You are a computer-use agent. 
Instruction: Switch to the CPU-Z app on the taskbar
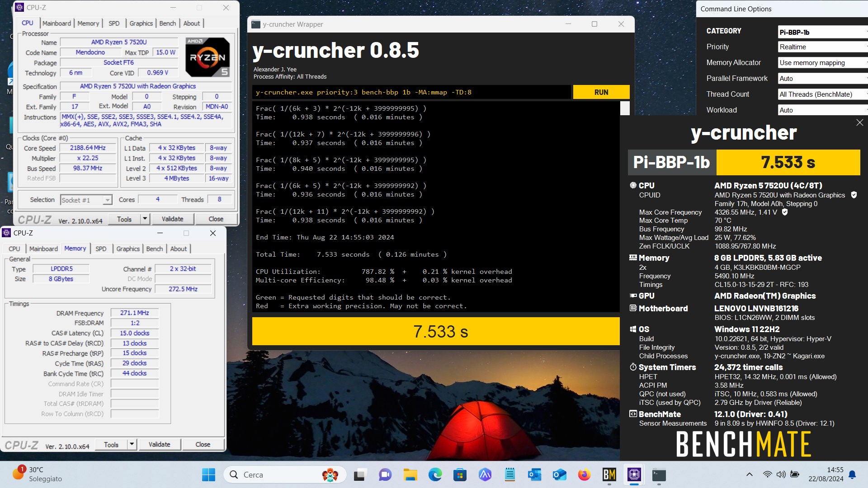tap(634, 475)
